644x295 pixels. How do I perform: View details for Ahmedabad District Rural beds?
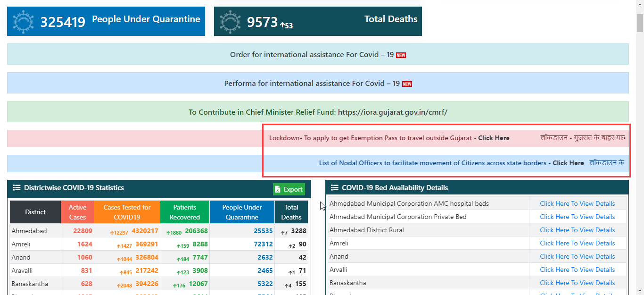[578, 230]
